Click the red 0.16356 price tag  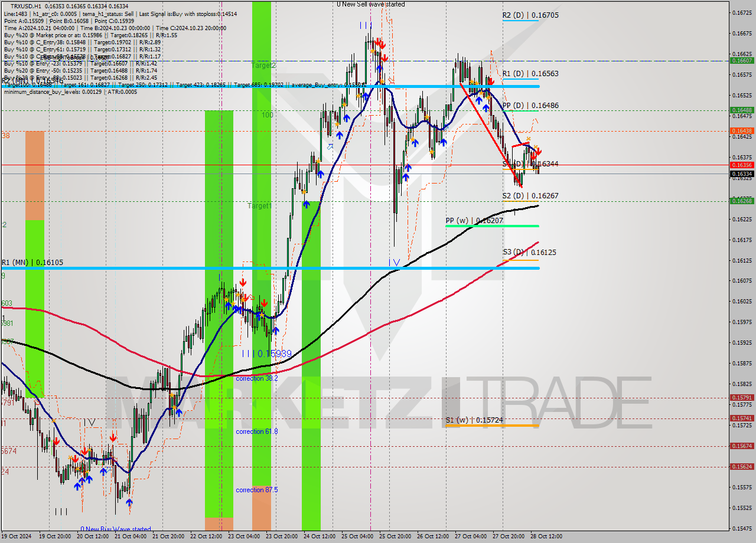(742, 165)
